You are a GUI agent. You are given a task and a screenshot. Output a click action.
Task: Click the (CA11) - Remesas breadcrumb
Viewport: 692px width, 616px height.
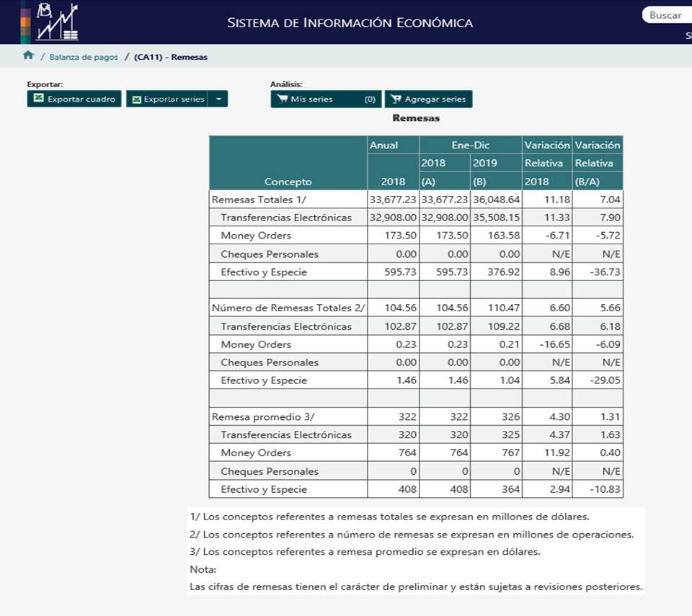(x=171, y=57)
